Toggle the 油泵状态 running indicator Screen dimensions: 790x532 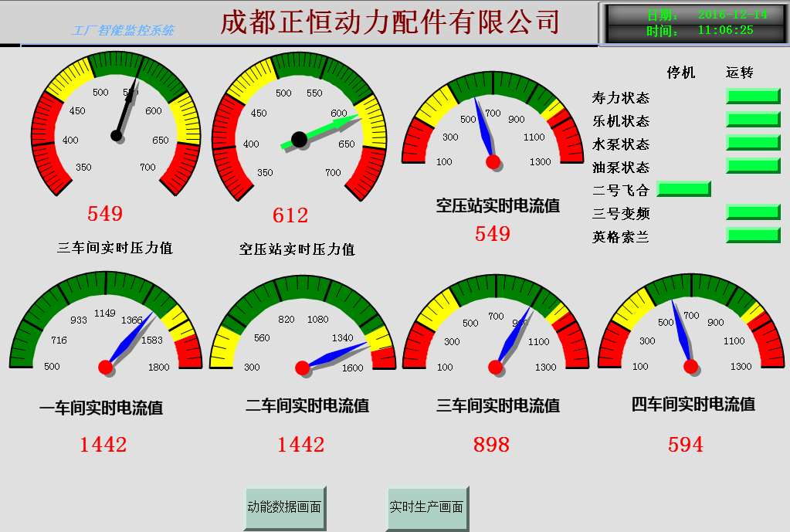pos(753,166)
